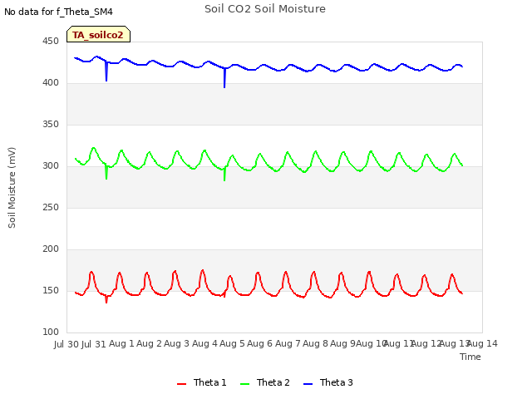Click the Time axis label
This screenshot has height=399, width=532.
pyautogui.click(x=470, y=357)
